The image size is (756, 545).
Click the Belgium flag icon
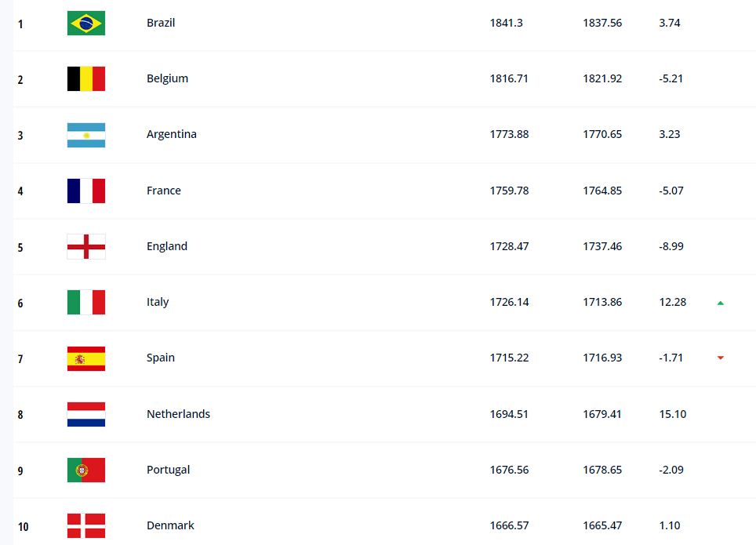click(x=86, y=78)
